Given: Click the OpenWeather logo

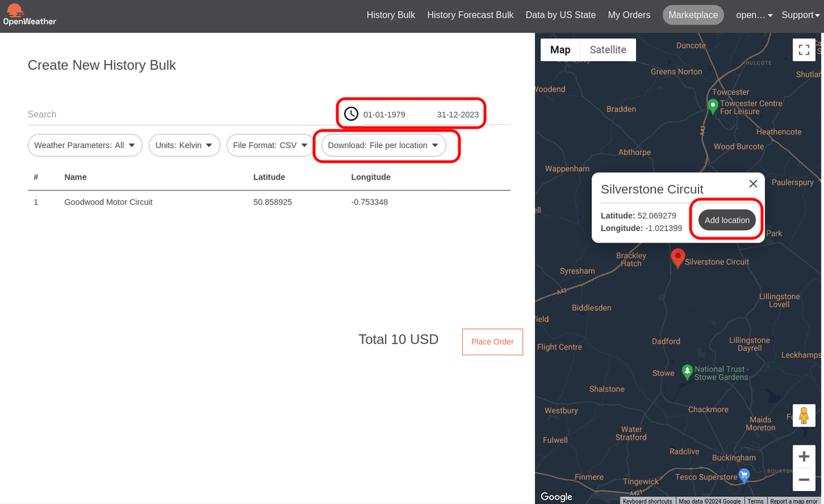Looking at the screenshot, I should click(x=30, y=15).
